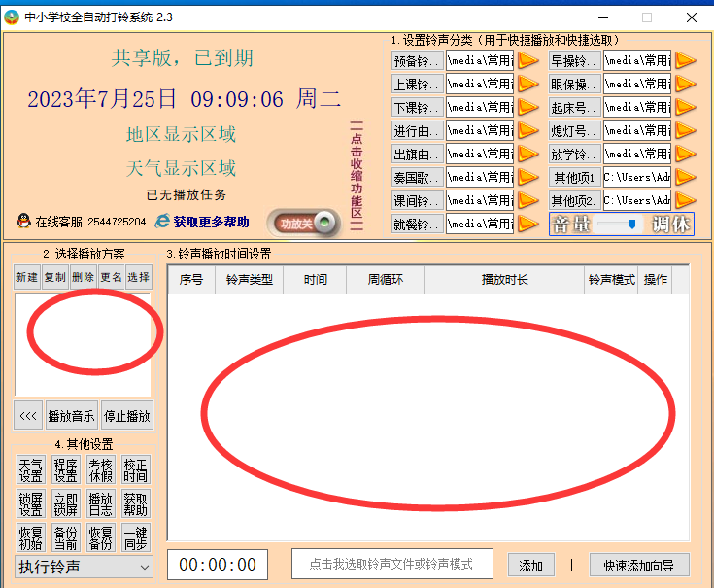
Task: Play the 早操铃 sound with its orange arrow
Action: pos(685,60)
